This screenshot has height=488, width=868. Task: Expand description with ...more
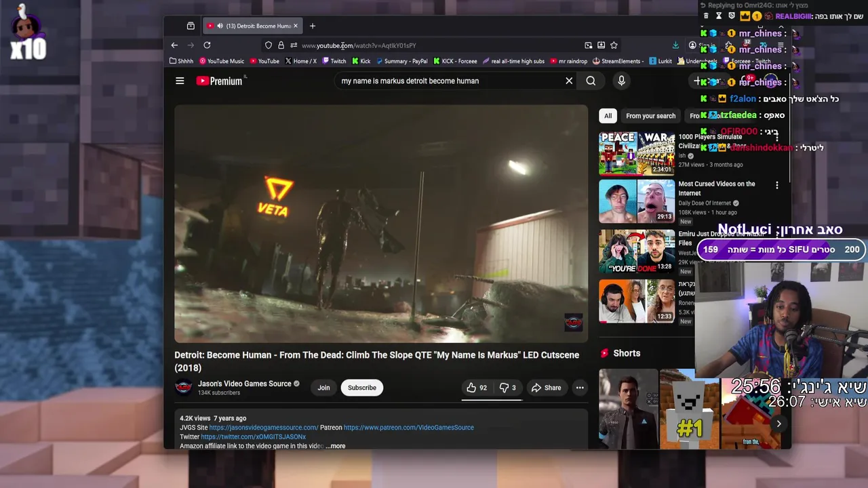pos(336,446)
